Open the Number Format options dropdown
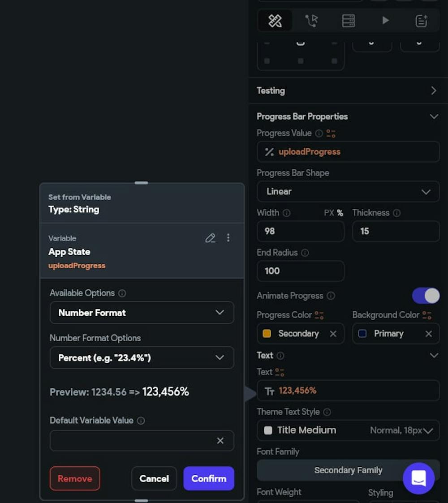 (x=142, y=313)
